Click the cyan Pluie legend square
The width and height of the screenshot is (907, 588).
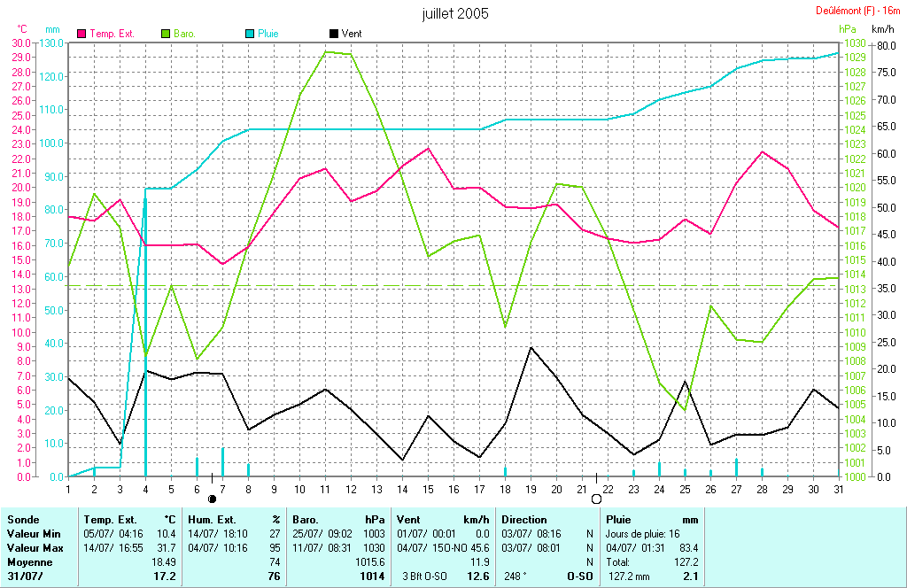point(250,34)
